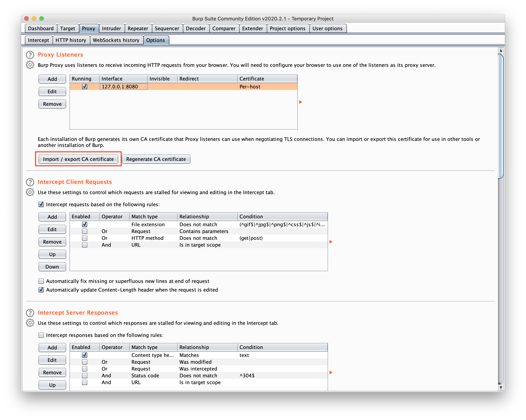Add a server response interception rule

pos(52,347)
